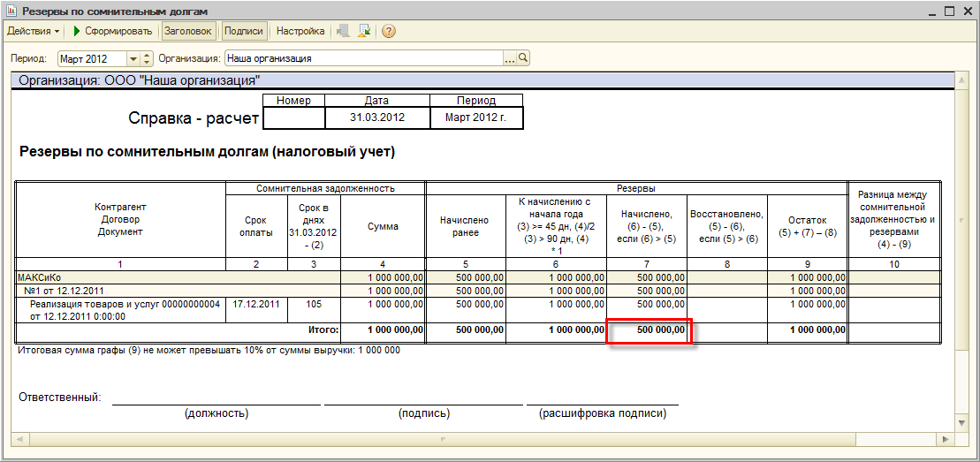
Task: Toggle the Подписи button
Action: tap(245, 31)
